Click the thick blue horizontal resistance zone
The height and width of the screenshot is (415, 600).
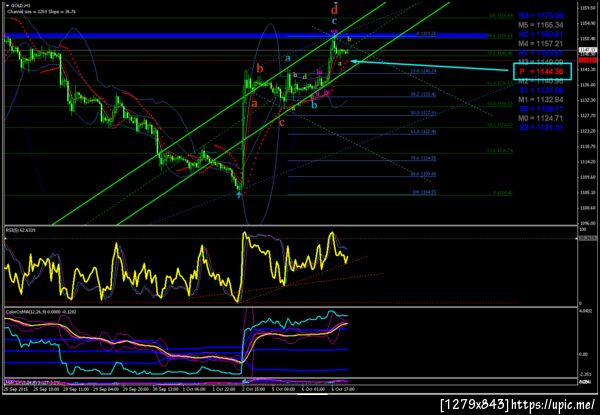click(x=246, y=36)
